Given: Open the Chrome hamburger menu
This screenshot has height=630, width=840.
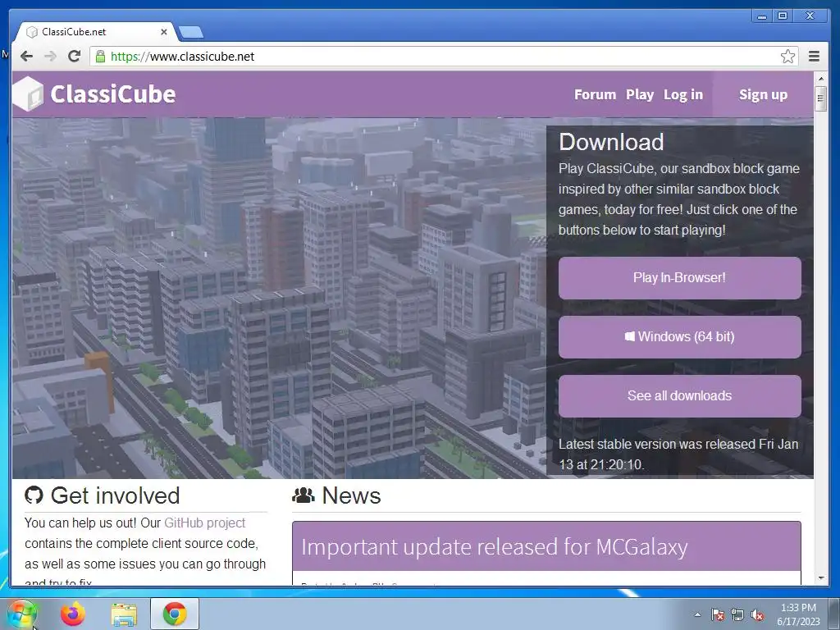Looking at the screenshot, I should 814,57.
